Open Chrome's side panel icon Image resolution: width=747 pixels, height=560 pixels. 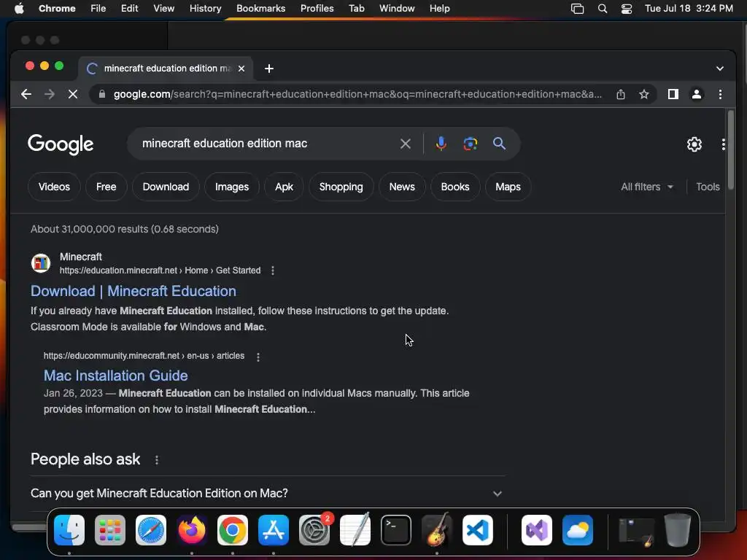(x=673, y=94)
